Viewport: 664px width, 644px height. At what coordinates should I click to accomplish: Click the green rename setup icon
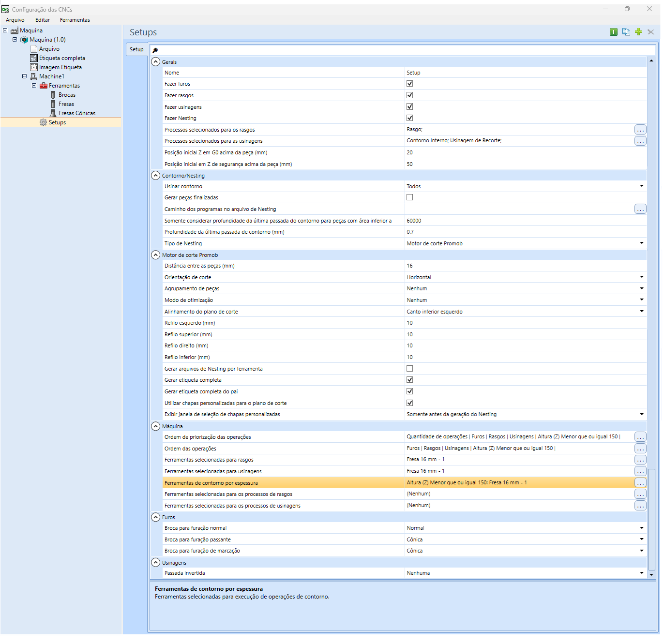click(613, 32)
